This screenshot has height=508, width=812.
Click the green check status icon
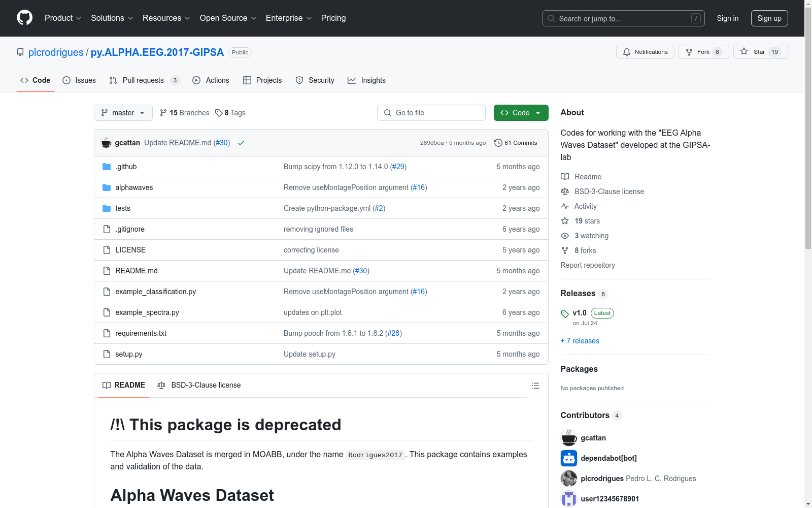[x=241, y=143]
